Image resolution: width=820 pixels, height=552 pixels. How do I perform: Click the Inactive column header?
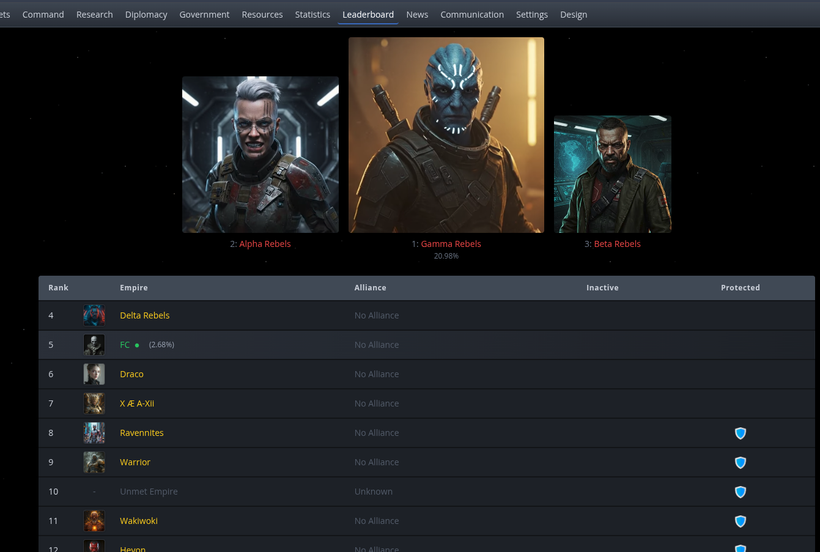coord(602,288)
